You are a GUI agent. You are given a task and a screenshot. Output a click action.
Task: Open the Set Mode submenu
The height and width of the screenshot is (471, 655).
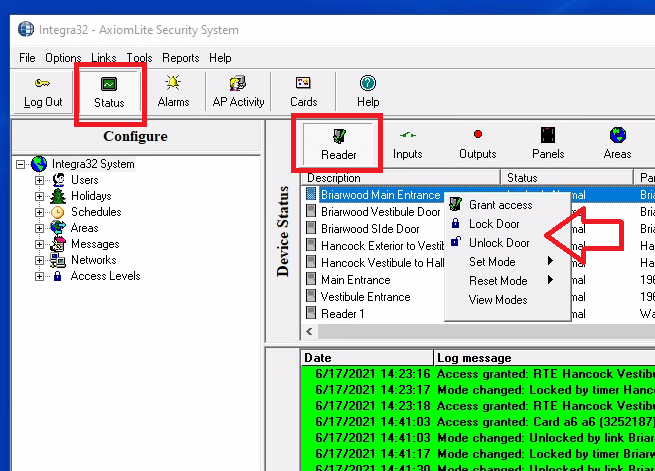click(508, 262)
